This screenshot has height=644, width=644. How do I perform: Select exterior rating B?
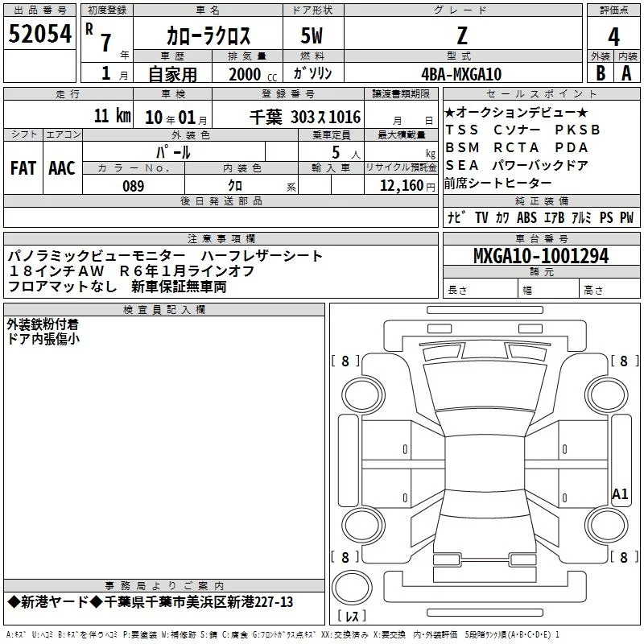pos(601,73)
